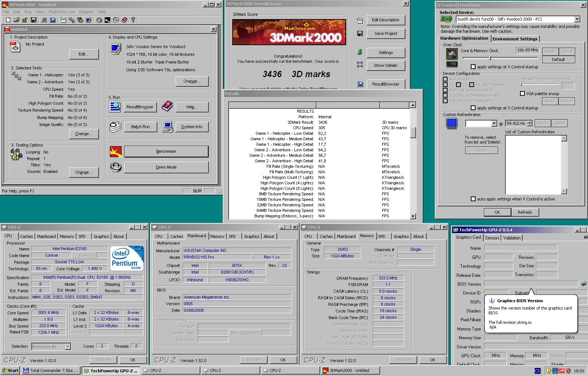Switch to TechPowerUp GPU-Z in the taskbar
Image resolution: width=588 pixels, height=376 pixels.
coord(111,370)
